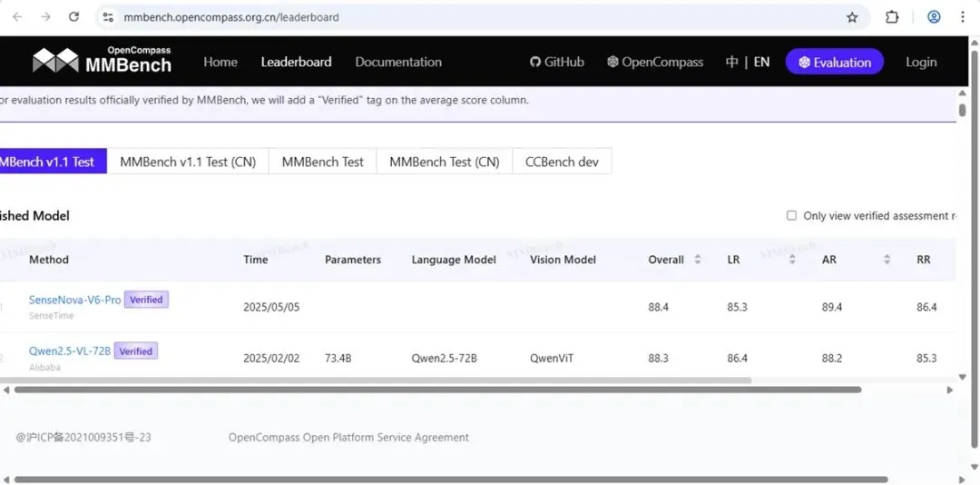Click Verified tag next to Qwen2.5-VL-72B
The image size is (980, 485).
[x=135, y=351]
